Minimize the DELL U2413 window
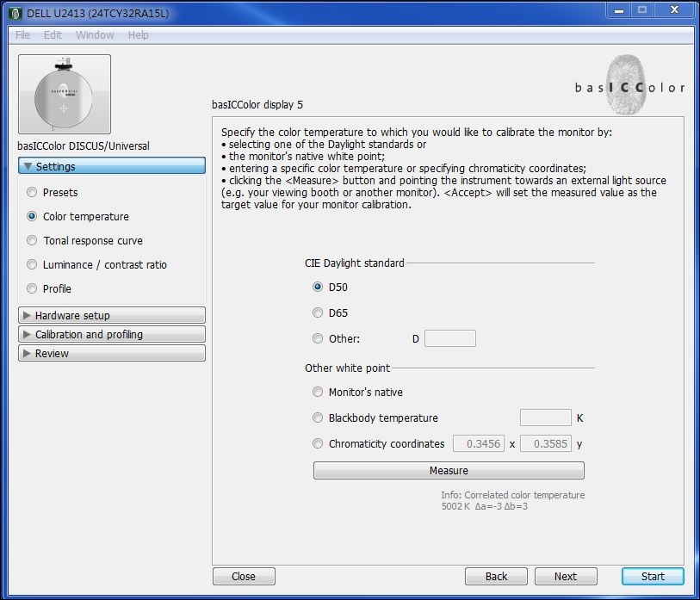The width and height of the screenshot is (700, 600). pos(619,10)
